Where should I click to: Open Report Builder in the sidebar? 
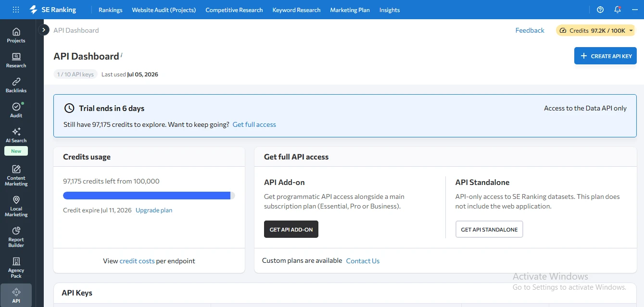16,237
